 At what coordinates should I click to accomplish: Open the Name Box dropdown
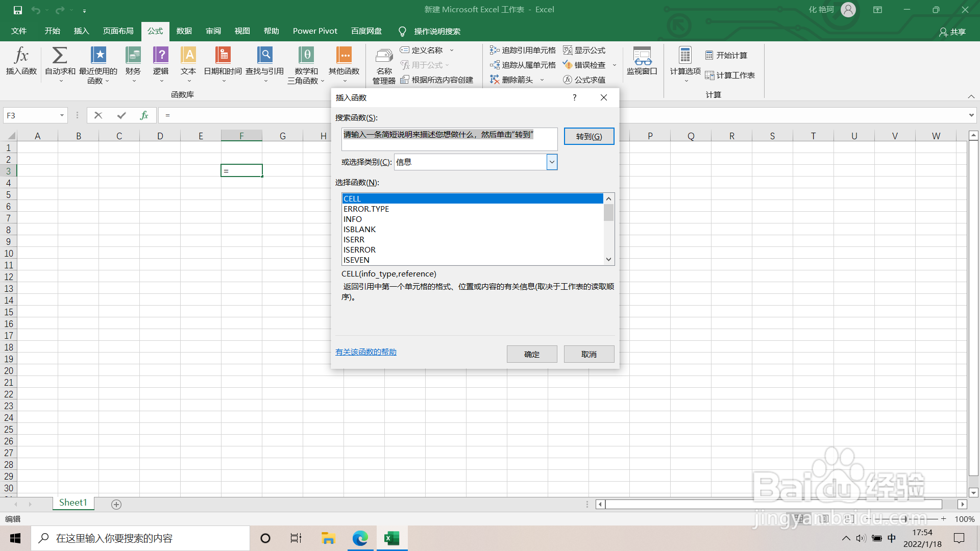pyautogui.click(x=62, y=115)
